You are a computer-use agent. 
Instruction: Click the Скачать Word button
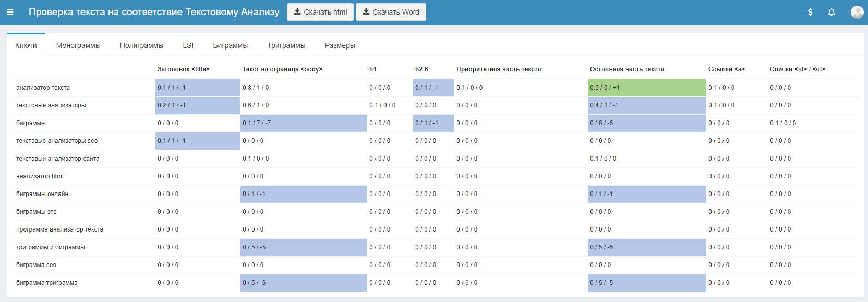(x=391, y=12)
